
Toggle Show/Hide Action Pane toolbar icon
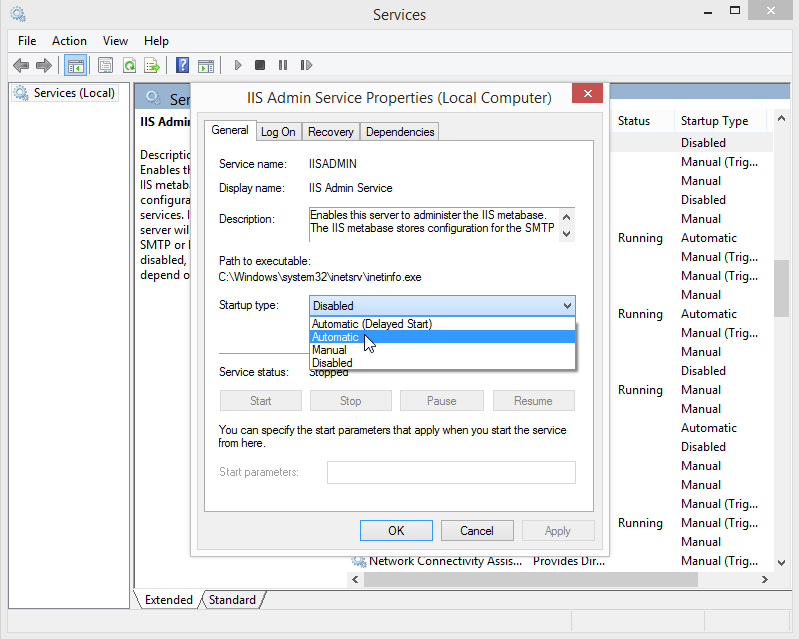[x=206, y=65]
